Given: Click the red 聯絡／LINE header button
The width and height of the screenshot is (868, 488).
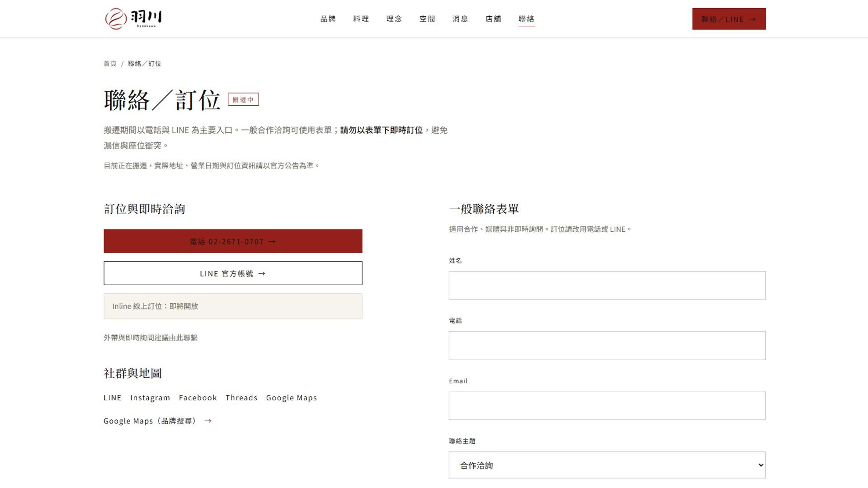Looking at the screenshot, I should pos(729,19).
